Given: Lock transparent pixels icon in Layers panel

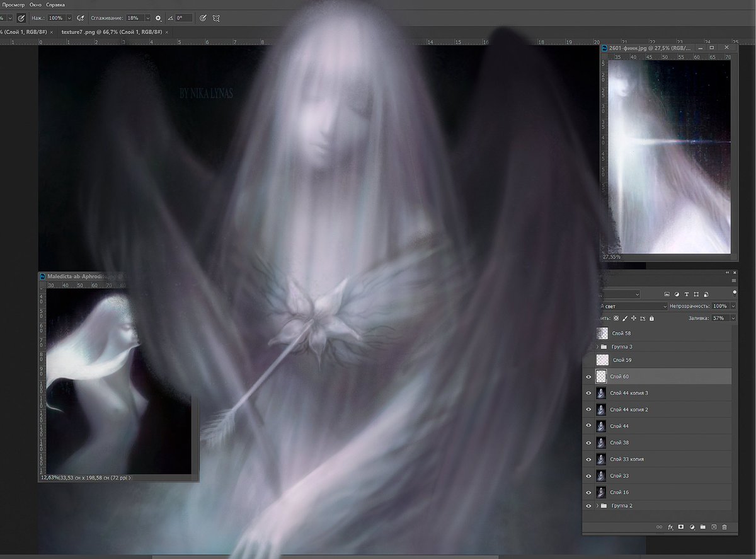Looking at the screenshot, I should tap(616, 319).
